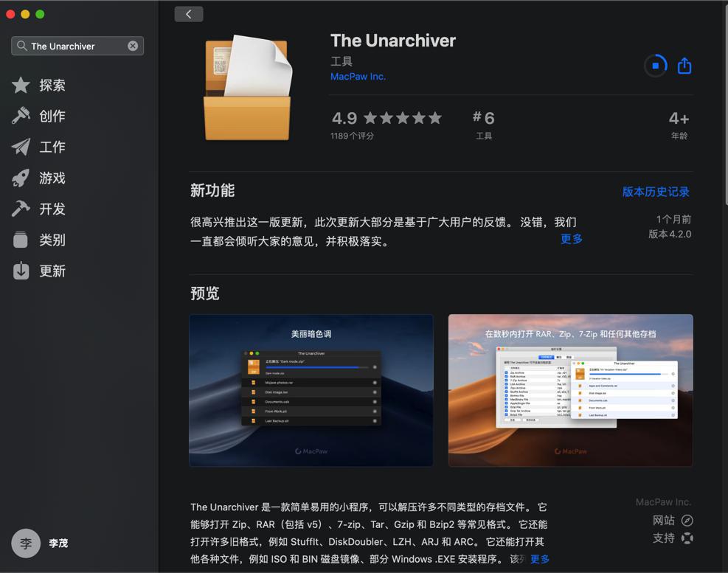Click the support lifebuoy icon

687,538
